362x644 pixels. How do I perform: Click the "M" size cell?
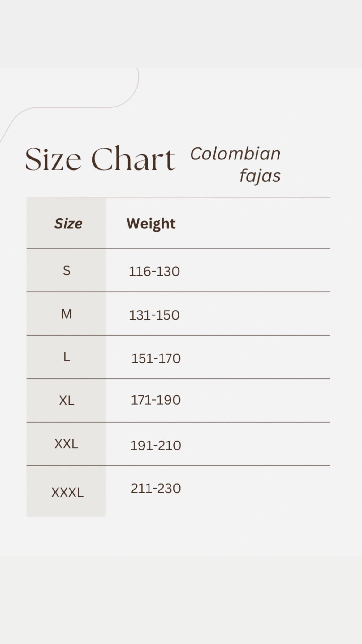[x=67, y=314]
